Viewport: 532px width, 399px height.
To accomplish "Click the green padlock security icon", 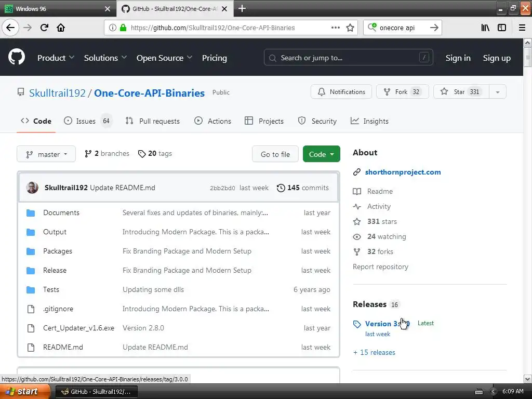I will pos(123,28).
